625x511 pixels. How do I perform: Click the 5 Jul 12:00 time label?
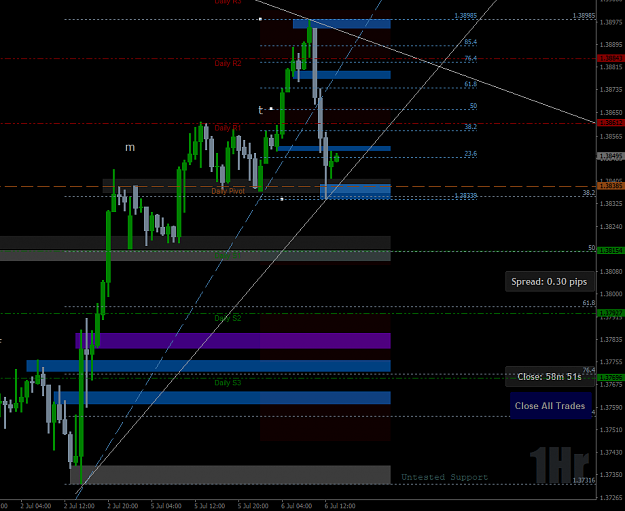210,506
